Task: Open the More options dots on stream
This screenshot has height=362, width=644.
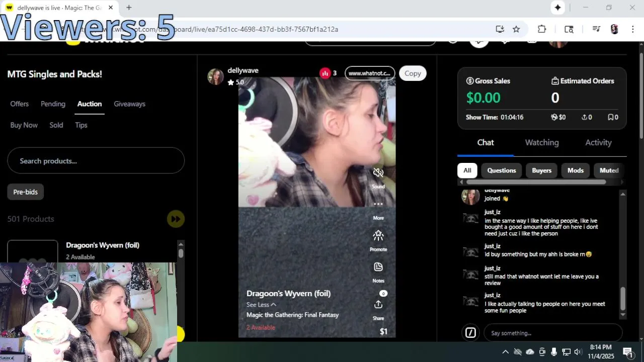Action: tap(378, 204)
